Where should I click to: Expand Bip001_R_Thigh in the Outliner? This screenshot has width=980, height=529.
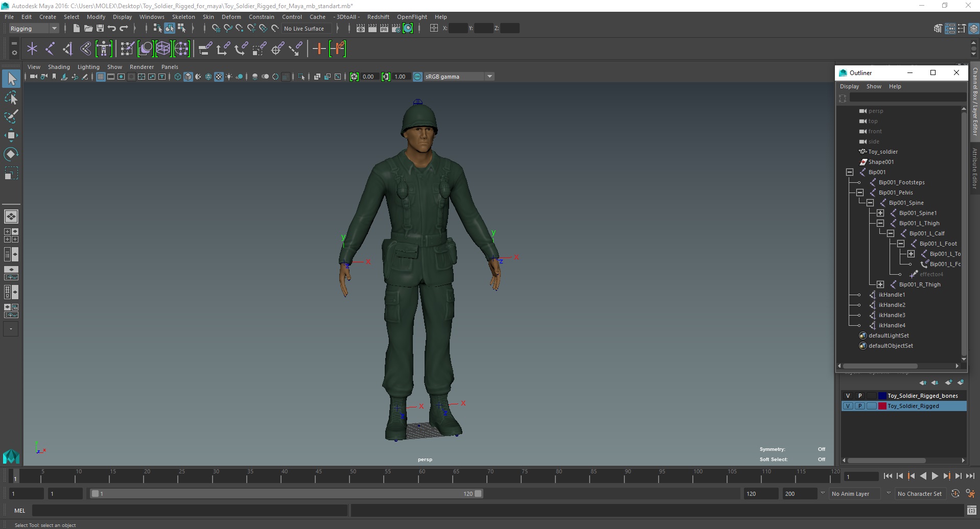(x=880, y=284)
